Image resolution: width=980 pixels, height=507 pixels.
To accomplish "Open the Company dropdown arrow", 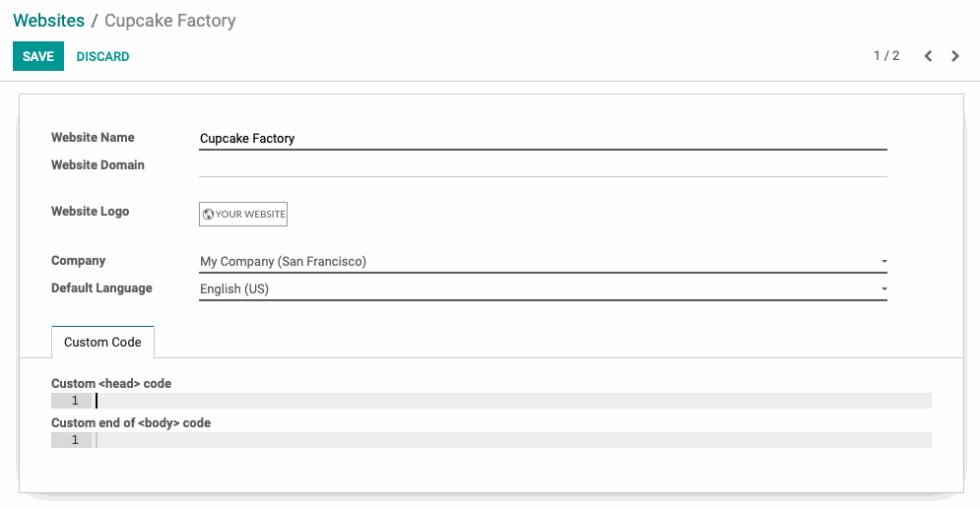I will (883, 262).
